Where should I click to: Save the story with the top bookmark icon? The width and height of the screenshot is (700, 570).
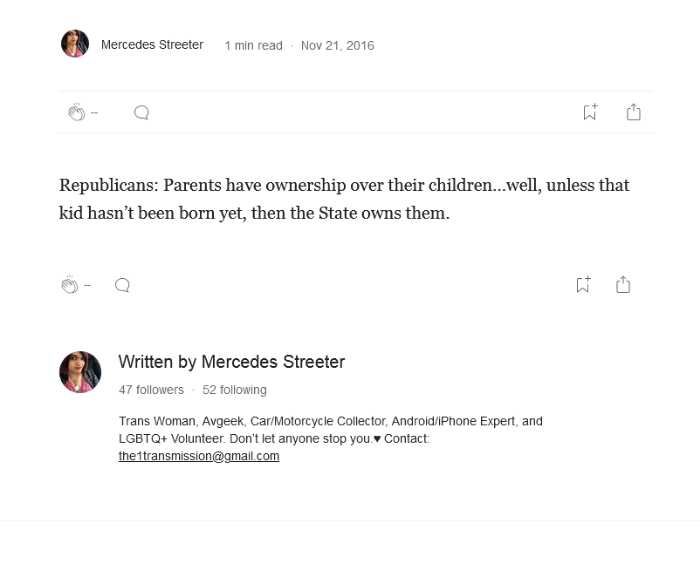pyautogui.click(x=590, y=112)
